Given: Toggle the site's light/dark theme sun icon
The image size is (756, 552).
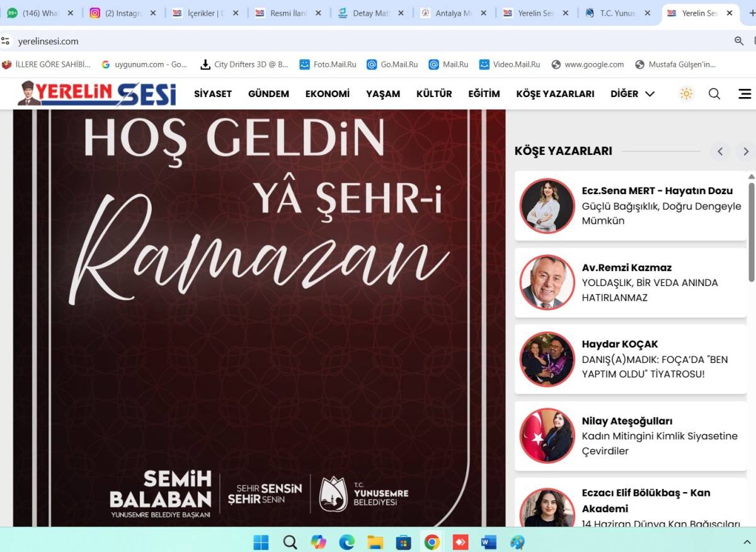Looking at the screenshot, I should click(x=685, y=93).
